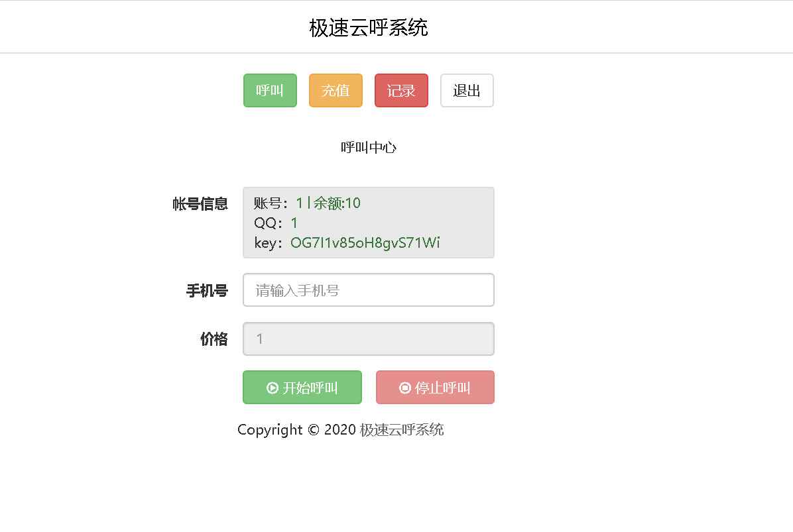
Task: Click the stop icon in 停止呼叫
Action: click(x=404, y=388)
